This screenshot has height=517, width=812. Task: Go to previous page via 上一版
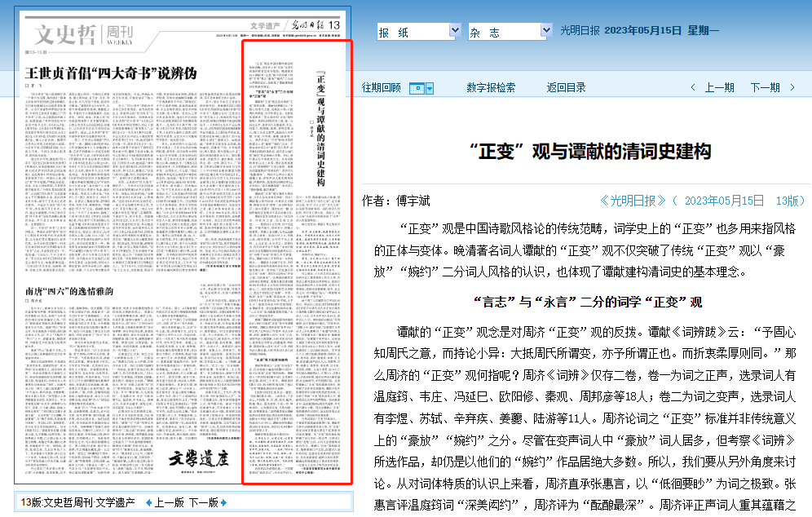click(x=170, y=502)
